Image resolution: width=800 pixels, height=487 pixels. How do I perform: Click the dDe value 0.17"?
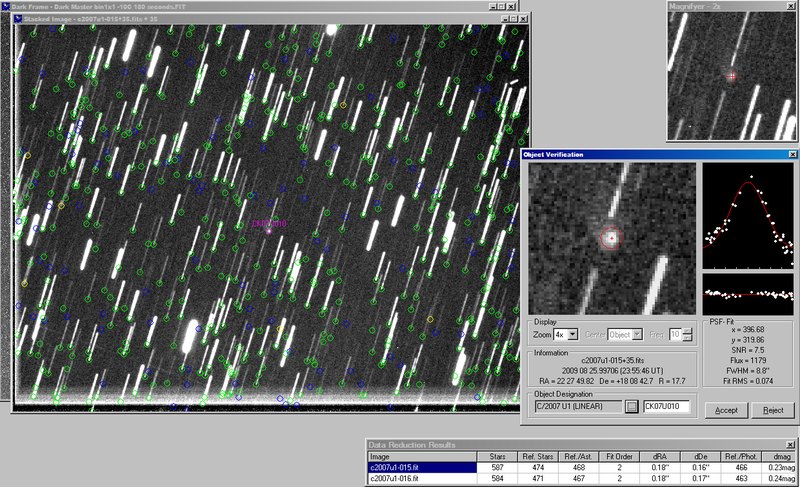click(700, 478)
